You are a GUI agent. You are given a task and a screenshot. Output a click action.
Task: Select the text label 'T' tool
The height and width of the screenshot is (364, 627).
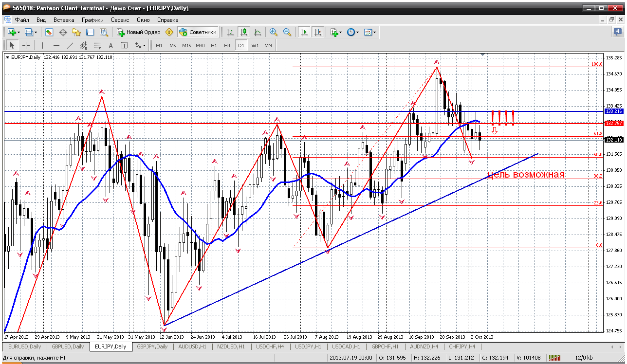tap(124, 45)
